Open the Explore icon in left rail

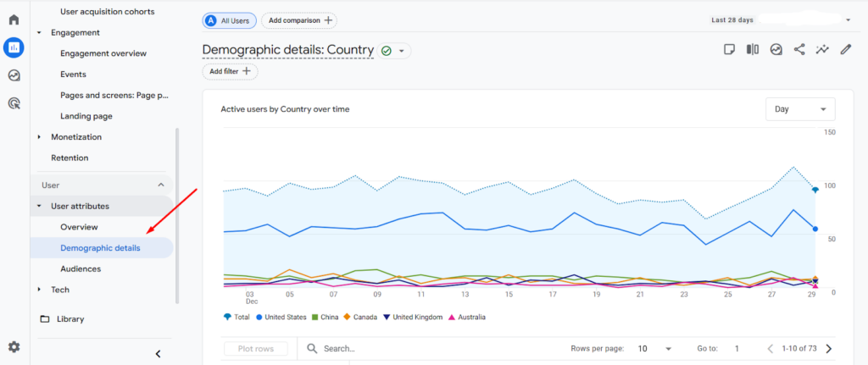click(14, 75)
